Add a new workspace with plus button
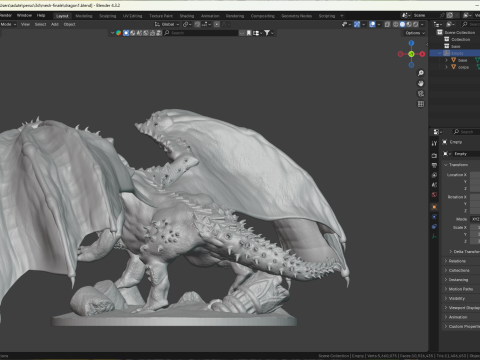 pos(342,16)
